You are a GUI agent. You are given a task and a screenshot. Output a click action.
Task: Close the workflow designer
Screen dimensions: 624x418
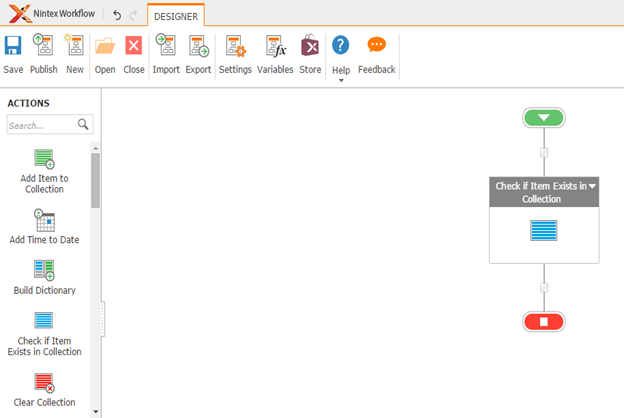tap(134, 55)
